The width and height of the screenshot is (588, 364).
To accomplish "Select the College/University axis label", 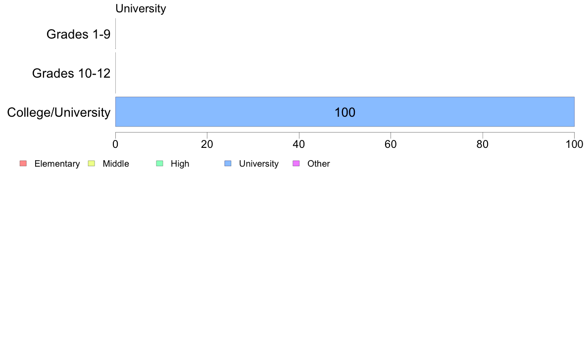I will (x=58, y=112).
